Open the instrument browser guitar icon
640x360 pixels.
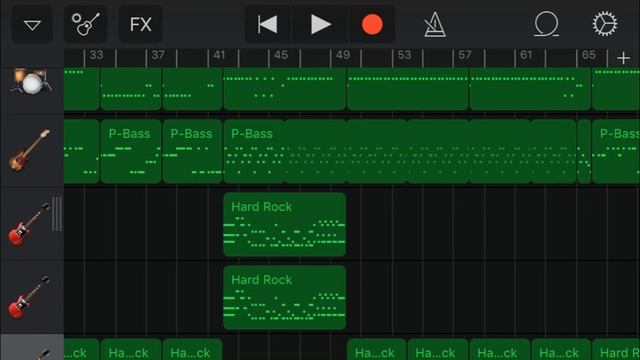pyautogui.click(x=85, y=24)
